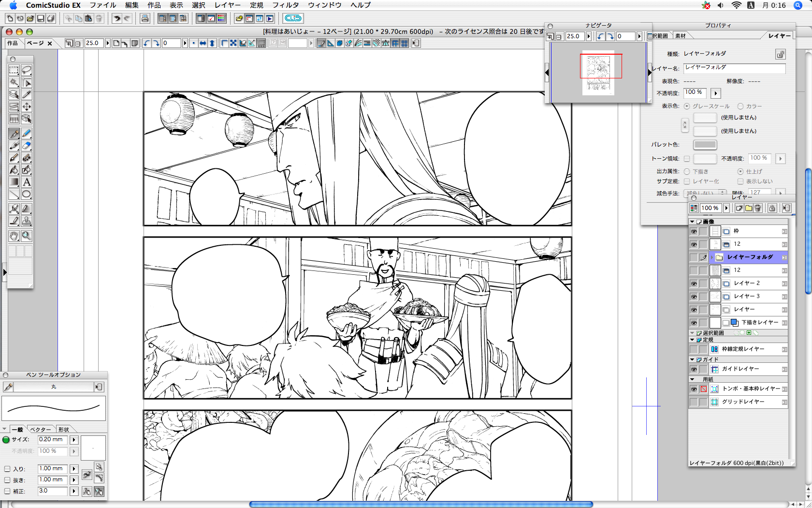The height and width of the screenshot is (508, 812).
Task: Click trash icon in layer panel
Action: click(x=758, y=208)
